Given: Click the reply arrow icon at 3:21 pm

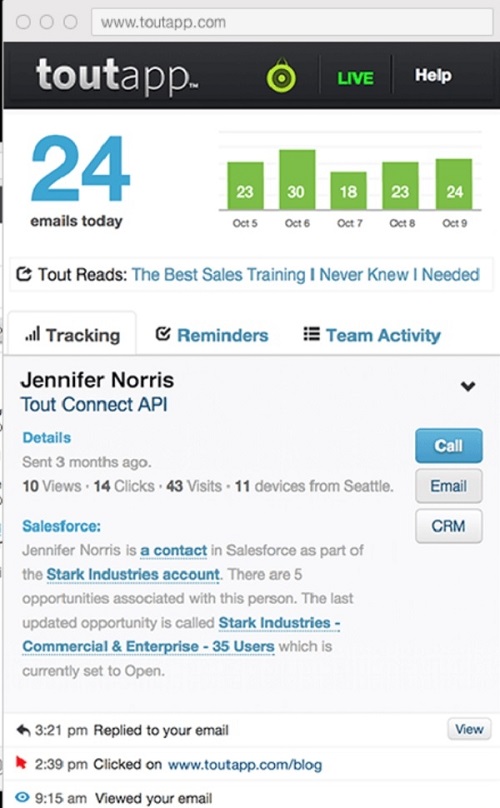Looking at the screenshot, I should (23, 730).
